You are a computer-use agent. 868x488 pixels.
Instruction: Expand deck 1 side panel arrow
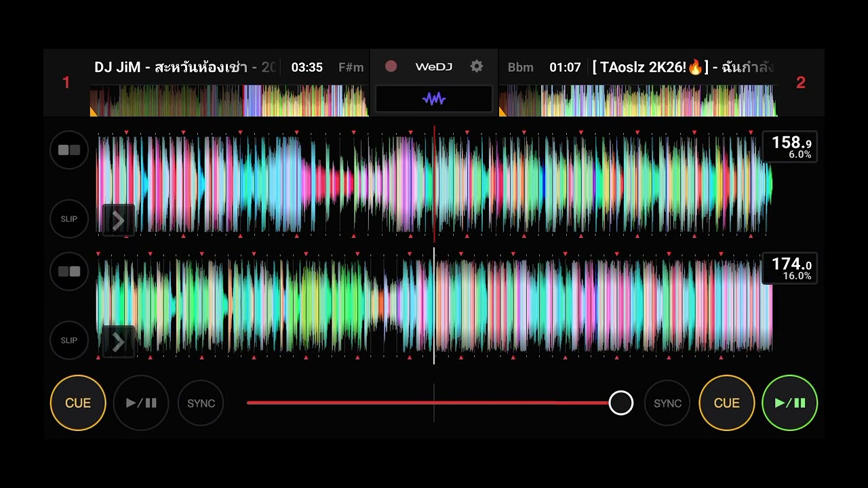[x=118, y=220]
